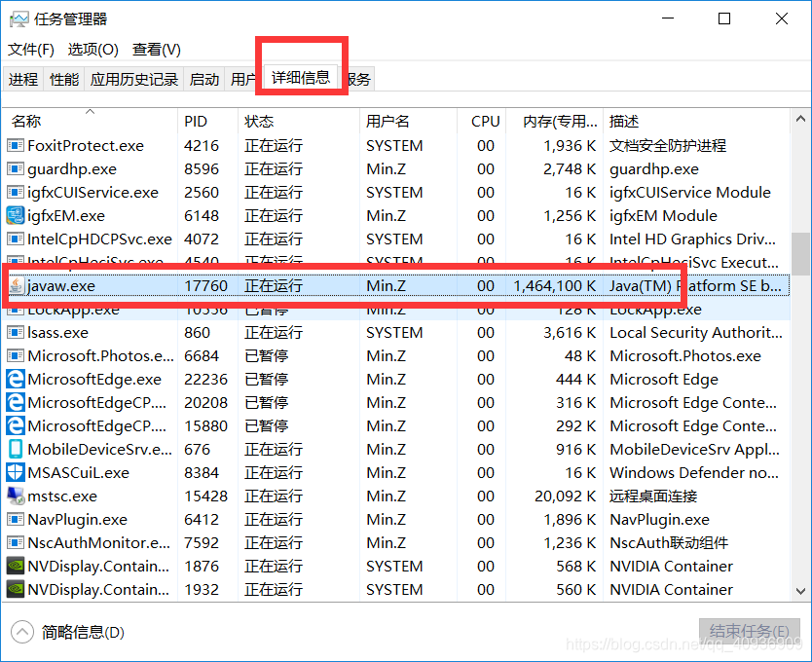Click the mstsc.exe remote desktop icon
Screen dimensions: 812x662
click(16, 496)
